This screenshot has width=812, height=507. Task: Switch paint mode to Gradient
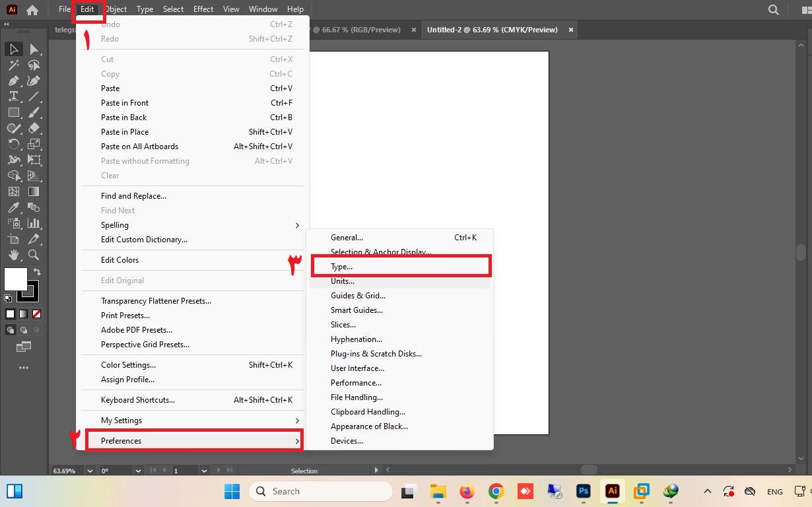click(24, 314)
